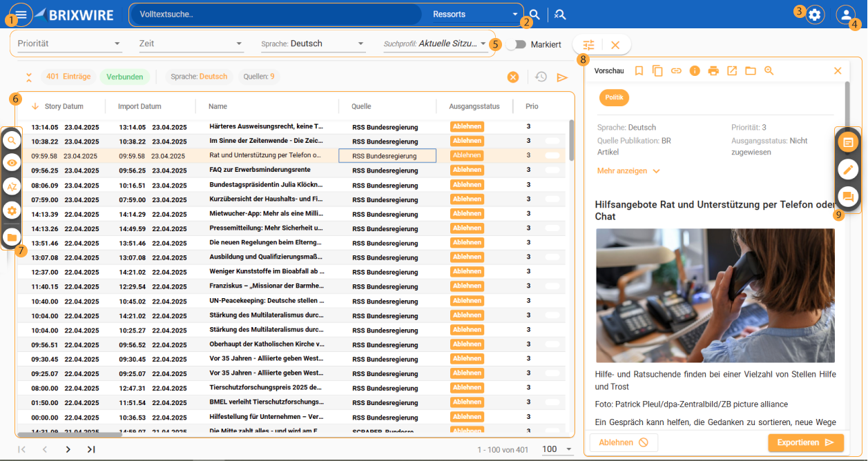Image resolution: width=868 pixels, height=461 pixels.
Task: Toggle the Markiert switch
Action: (516, 44)
